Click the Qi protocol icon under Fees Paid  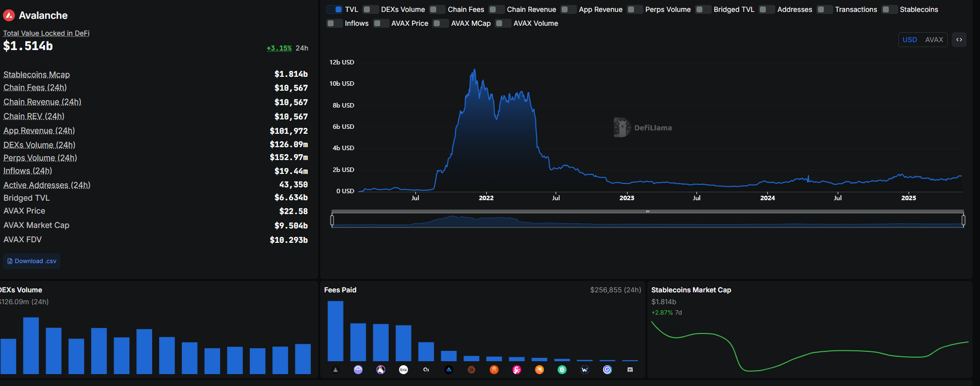426,370
